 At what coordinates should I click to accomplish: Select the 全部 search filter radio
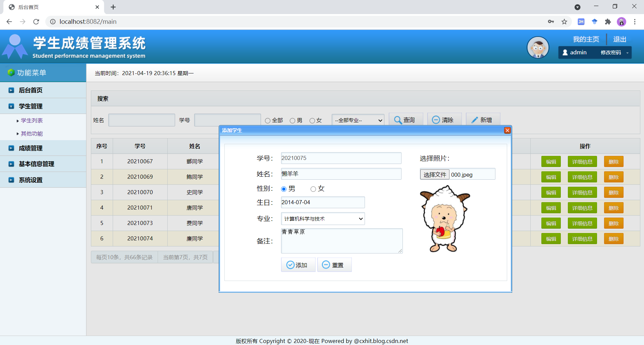[268, 121]
